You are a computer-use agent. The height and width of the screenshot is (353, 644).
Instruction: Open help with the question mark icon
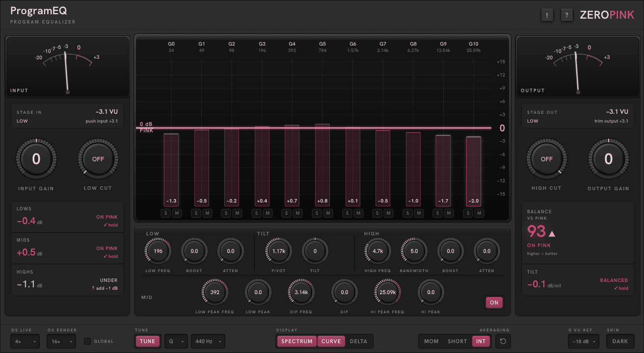(567, 15)
